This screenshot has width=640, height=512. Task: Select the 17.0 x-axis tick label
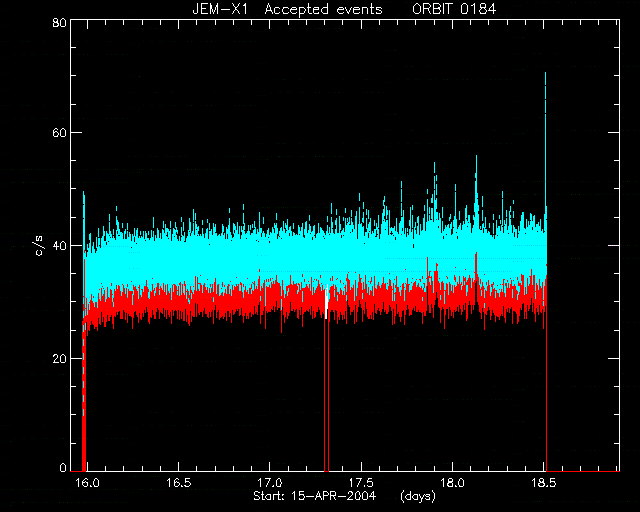270,483
